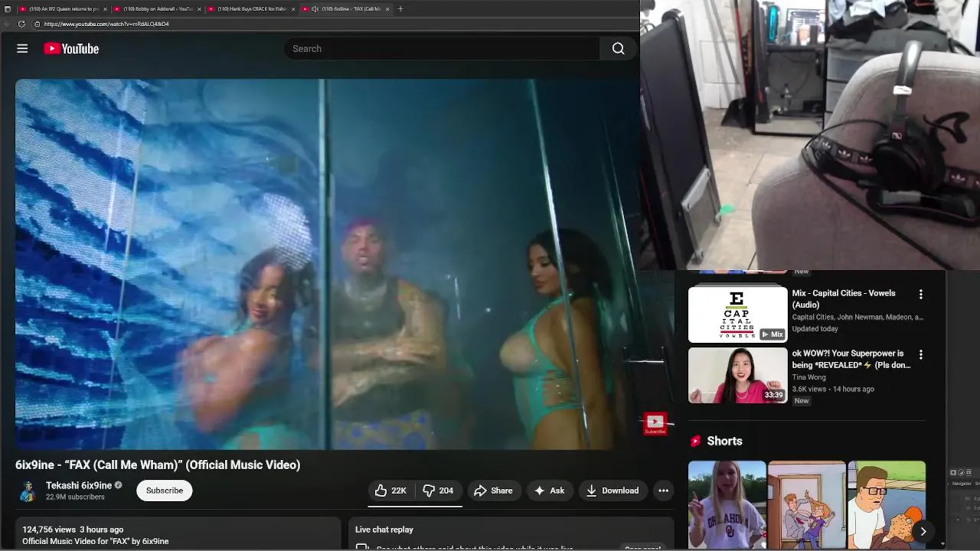This screenshot has height=551, width=980.
Task: Click the Shorts section logo icon
Action: (696, 441)
